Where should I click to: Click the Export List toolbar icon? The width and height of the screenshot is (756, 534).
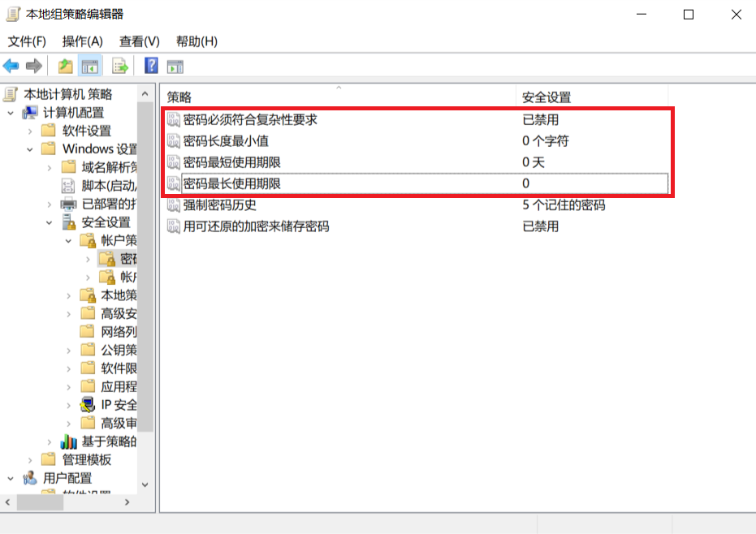[x=119, y=66]
